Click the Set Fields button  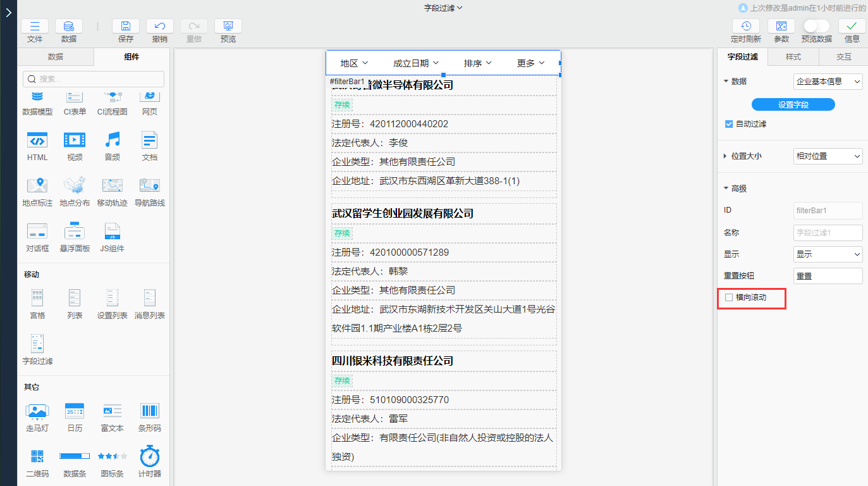[793, 104]
